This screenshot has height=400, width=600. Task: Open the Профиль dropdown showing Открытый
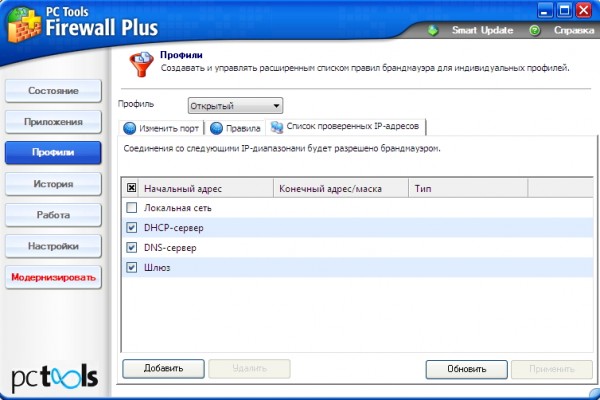[235, 106]
